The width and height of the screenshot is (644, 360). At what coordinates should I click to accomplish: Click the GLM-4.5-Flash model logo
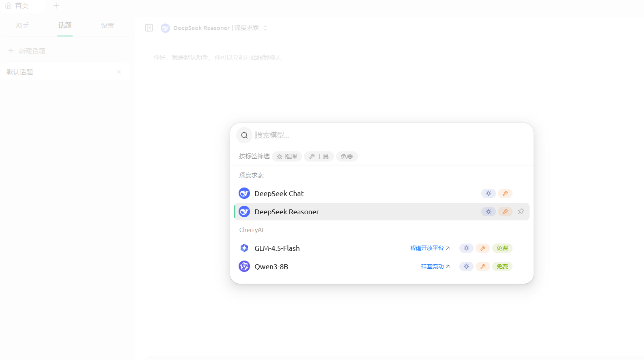pyautogui.click(x=244, y=248)
